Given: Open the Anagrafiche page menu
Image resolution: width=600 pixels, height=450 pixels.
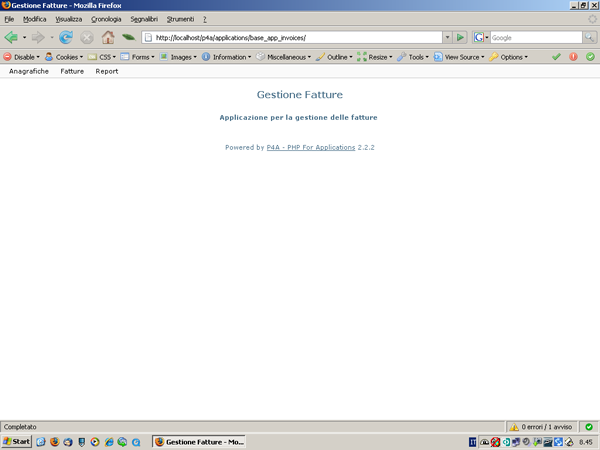Looking at the screenshot, I should pyautogui.click(x=29, y=71).
